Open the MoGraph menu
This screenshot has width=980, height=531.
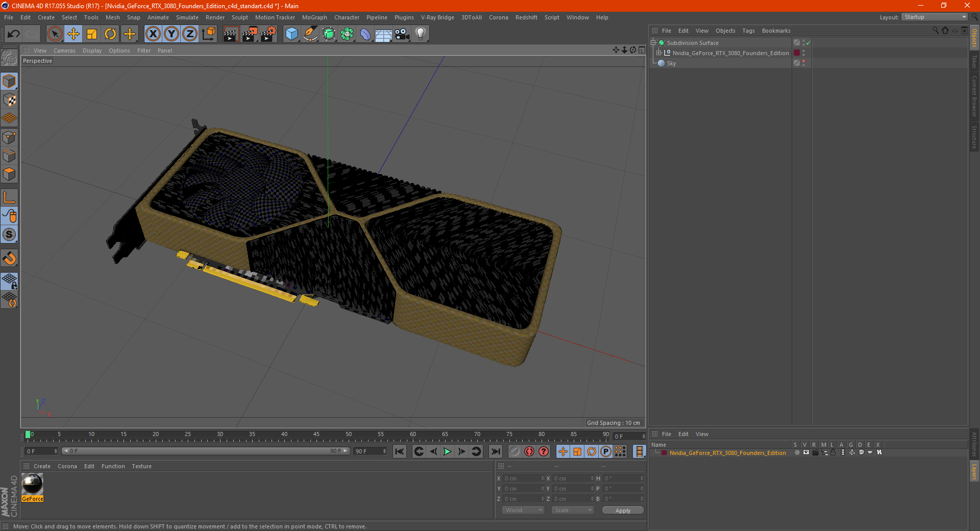click(314, 17)
